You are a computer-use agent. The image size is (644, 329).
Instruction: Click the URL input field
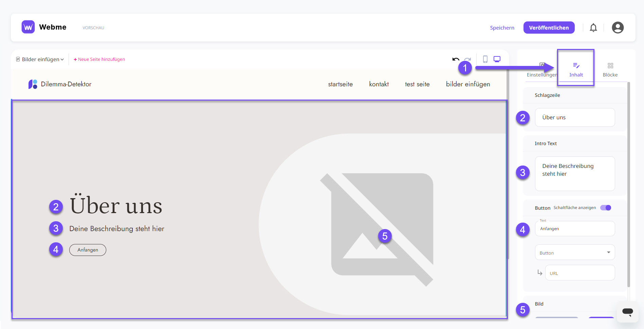[580, 273]
